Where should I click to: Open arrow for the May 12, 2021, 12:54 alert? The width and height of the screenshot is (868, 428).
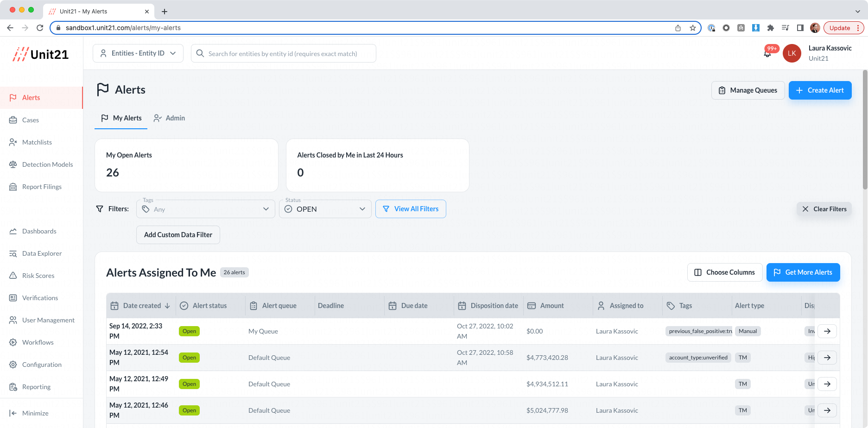point(827,358)
